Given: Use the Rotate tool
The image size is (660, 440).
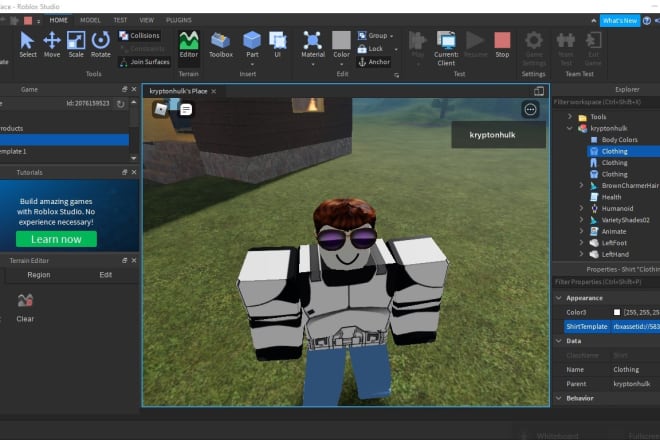Looking at the screenshot, I should tap(101, 44).
